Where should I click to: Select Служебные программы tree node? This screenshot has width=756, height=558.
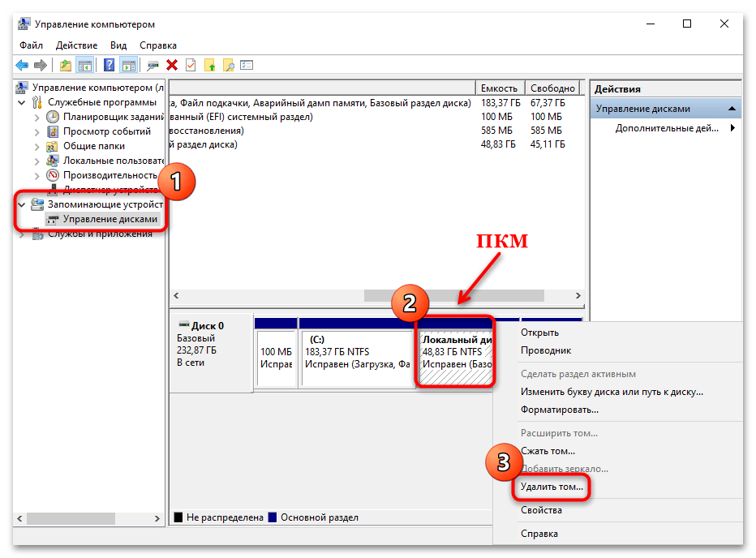(x=101, y=102)
